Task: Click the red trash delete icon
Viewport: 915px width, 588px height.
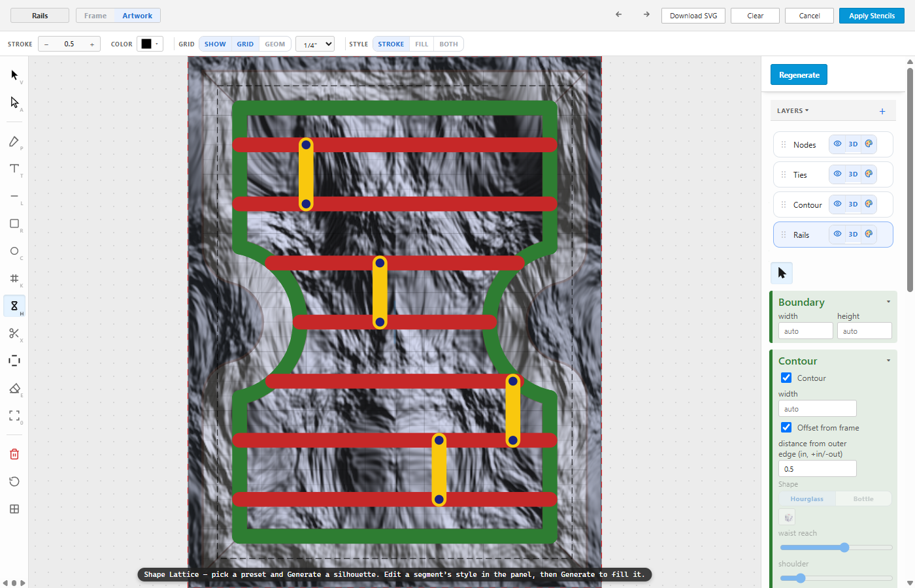Action: 14,454
